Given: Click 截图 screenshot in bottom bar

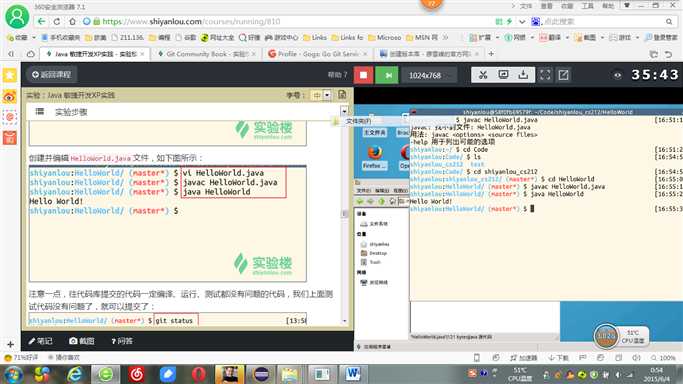Looking at the screenshot, I should 82,341.
